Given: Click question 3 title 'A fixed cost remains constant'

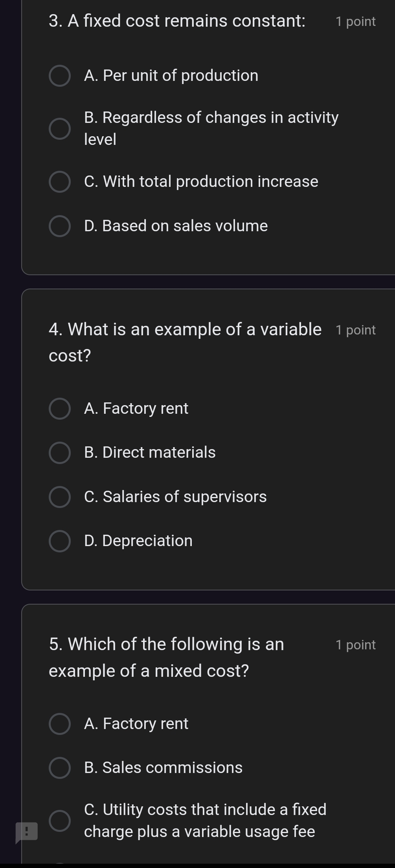Looking at the screenshot, I should (177, 21).
